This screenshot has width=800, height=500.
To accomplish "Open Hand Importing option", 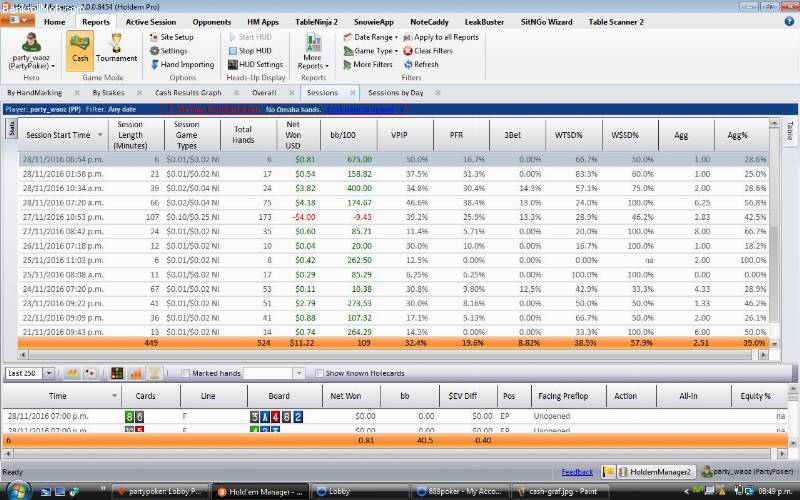I will [182, 64].
